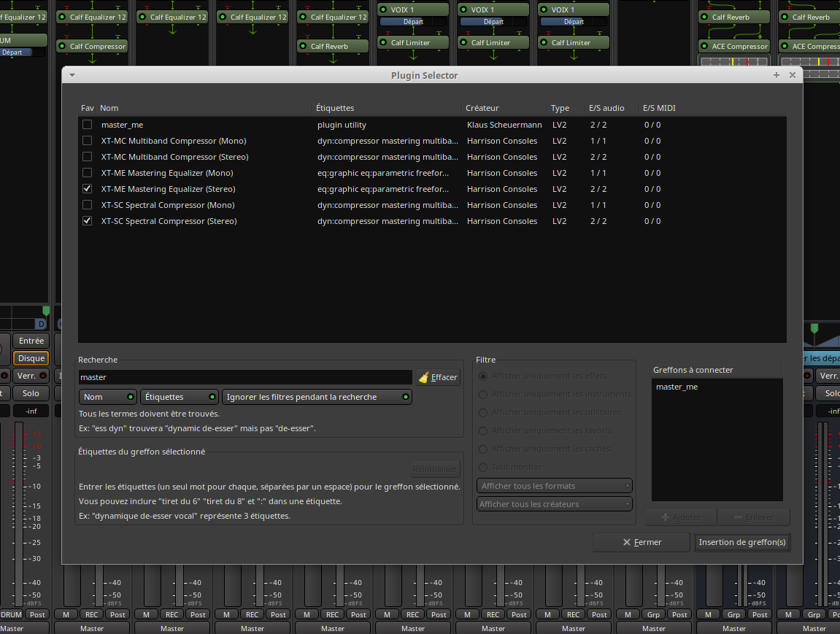Select the master_me plugin row name
Screen dimensions: 840x634
click(x=122, y=125)
